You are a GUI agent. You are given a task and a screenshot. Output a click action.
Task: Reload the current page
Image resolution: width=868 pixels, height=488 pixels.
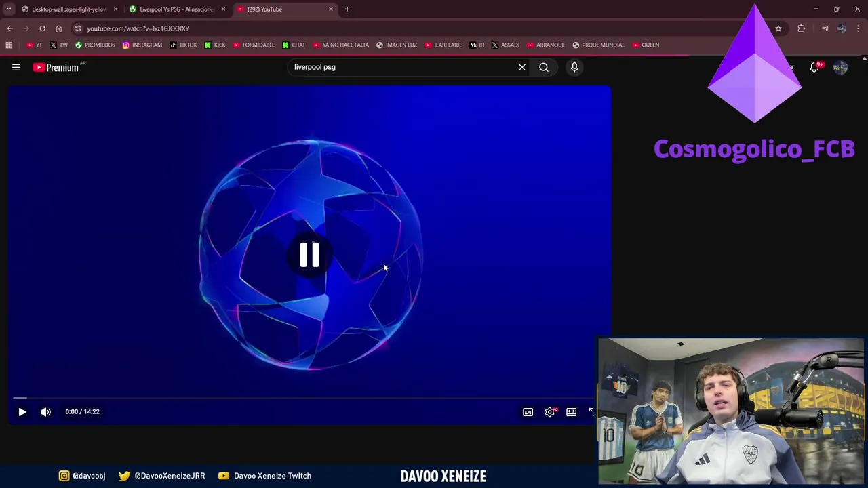click(x=42, y=28)
